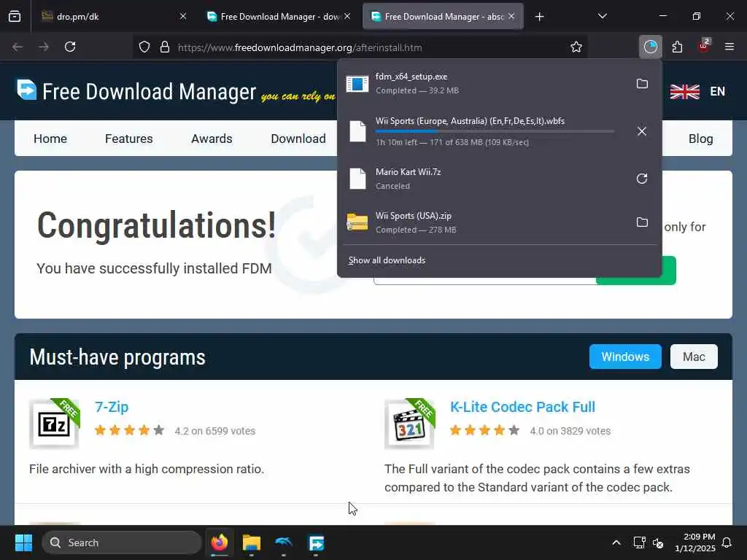Image resolution: width=747 pixels, height=560 pixels.
Task: Open the Firefox hamburger menu
Action: point(729,47)
